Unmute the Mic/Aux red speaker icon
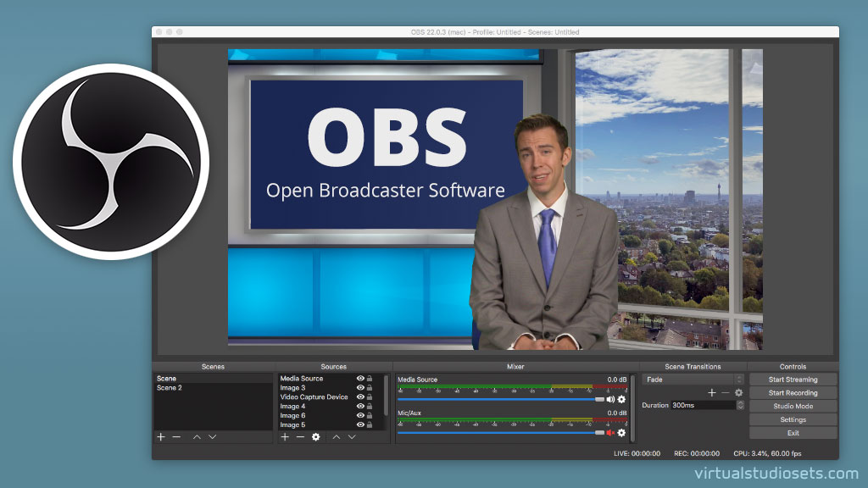The image size is (868, 488). tap(610, 433)
